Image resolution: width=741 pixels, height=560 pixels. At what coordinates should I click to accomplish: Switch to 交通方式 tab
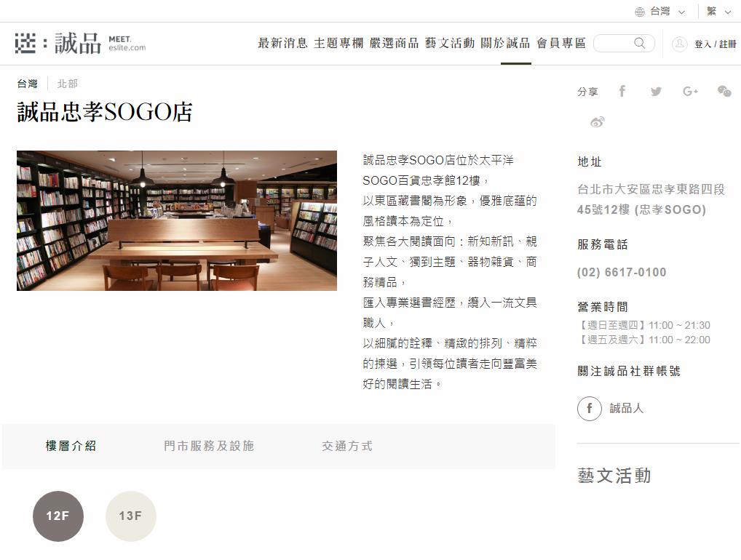pyautogui.click(x=347, y=446)
